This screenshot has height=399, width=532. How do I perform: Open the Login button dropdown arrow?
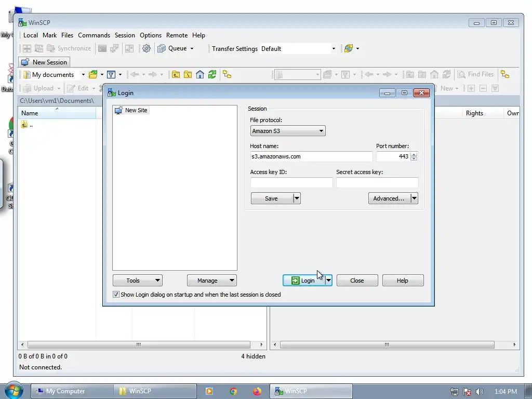click(x=328, y=280)
